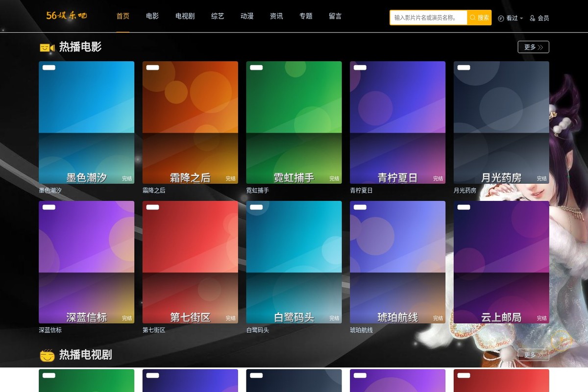Go to the 电视剧 menu

coord(185,16)
